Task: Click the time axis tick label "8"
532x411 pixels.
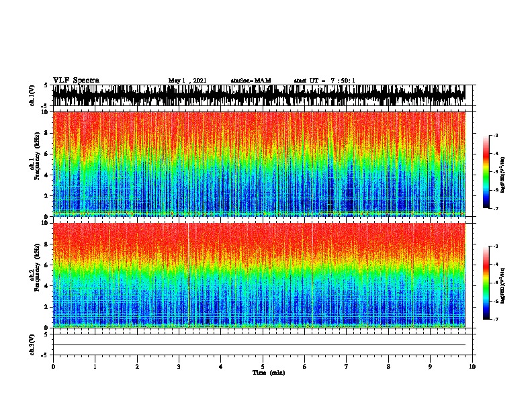Action: pyautogui.click(x=388, y=367)
